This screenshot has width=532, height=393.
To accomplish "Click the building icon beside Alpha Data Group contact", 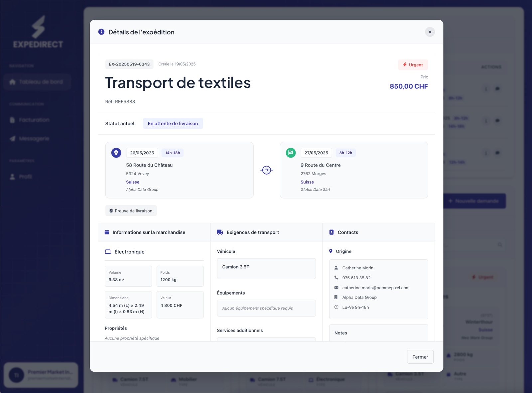I will tap(336, 297).
